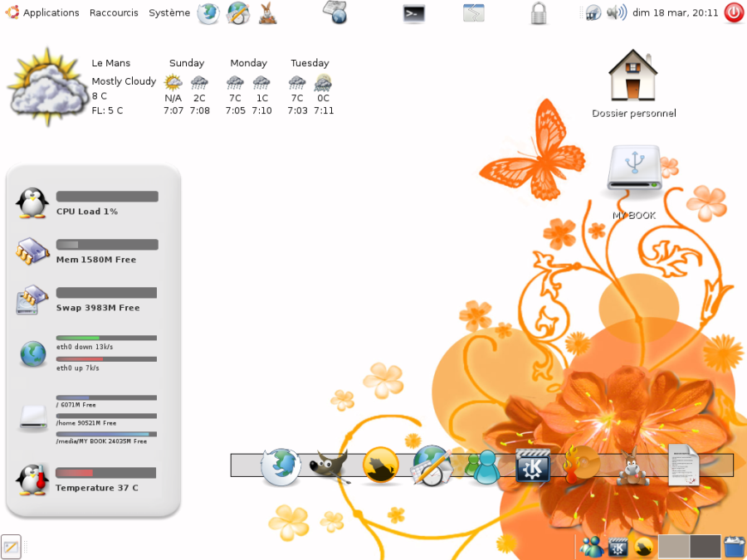The width and height of the screenshot is (747, 560).
Task: Click the swap drive icon
Action: 32,300
